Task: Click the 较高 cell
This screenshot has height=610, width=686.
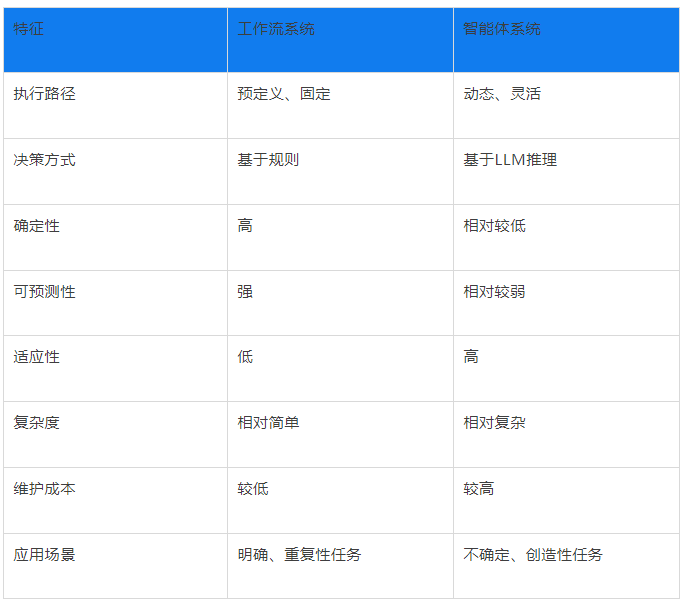Action: coord(567,501)
